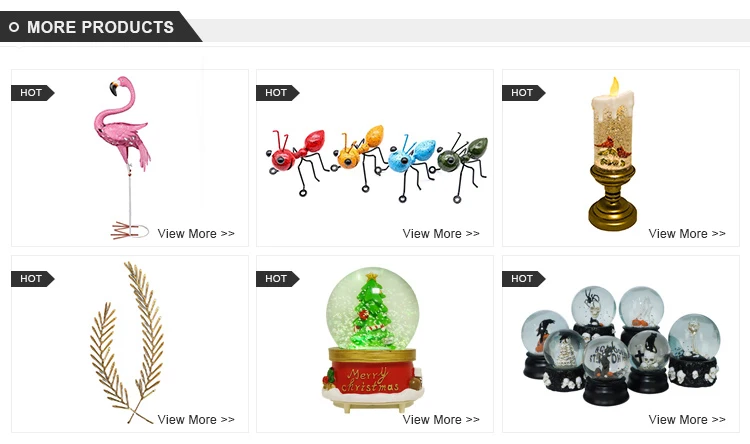
Task: Open the colorful metal ants product image
Action: click(x=377, y=163)
